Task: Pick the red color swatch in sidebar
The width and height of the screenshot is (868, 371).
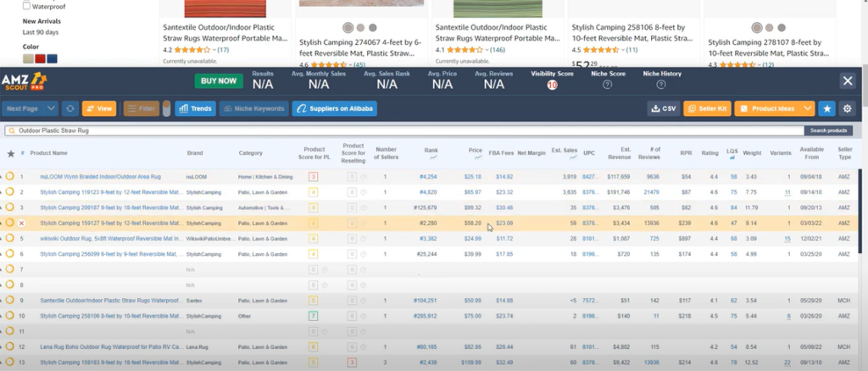Action: click(40, 59)
